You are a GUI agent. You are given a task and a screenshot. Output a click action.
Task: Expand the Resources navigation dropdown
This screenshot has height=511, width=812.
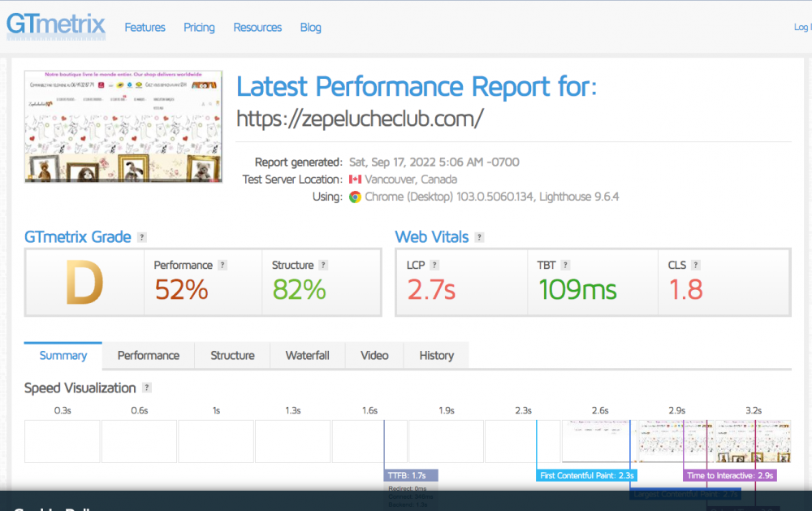pos(257,28)
